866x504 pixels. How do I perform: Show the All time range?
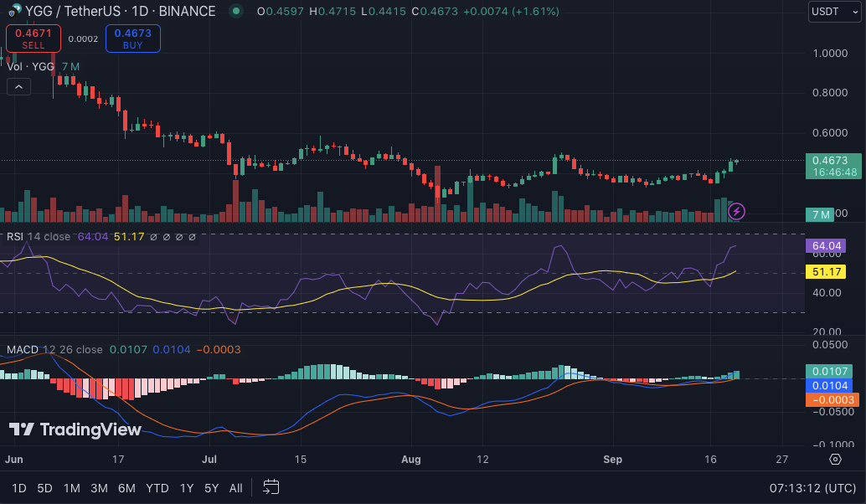pyautogui.click(x=236, y=487)
